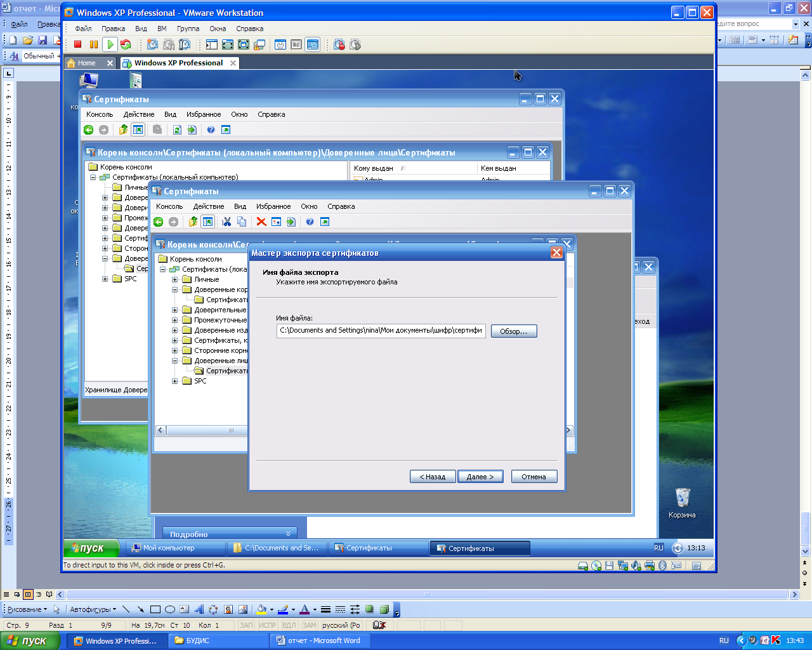Click the Line Color brush swatch in Word toolbar
The image size is (812, 650).
(283, 609)
